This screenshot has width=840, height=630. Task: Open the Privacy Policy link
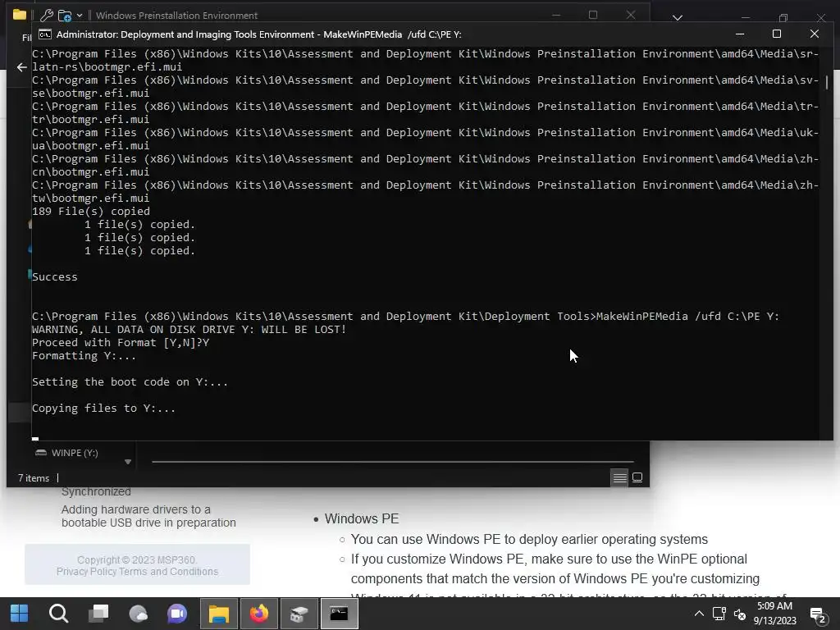87,572
